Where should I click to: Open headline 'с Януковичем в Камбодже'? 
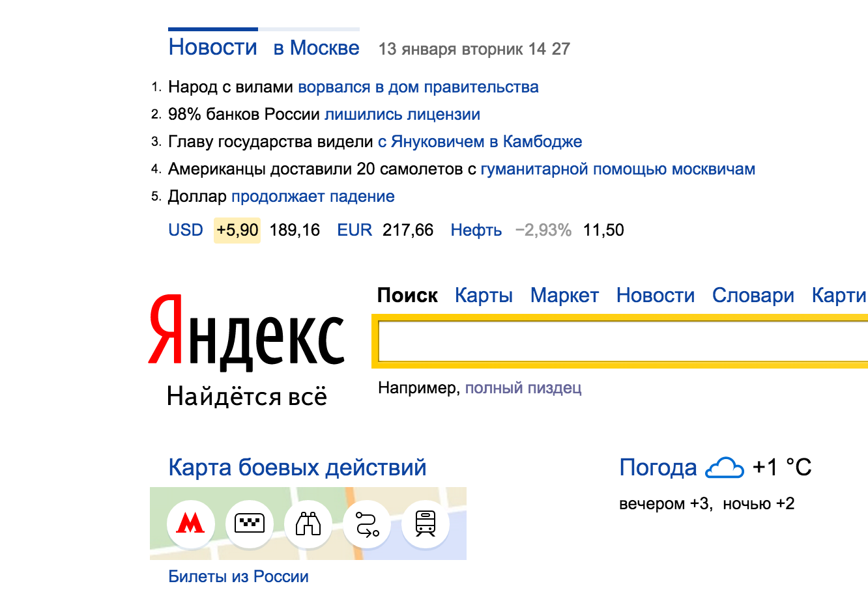(x=480, y=142)
